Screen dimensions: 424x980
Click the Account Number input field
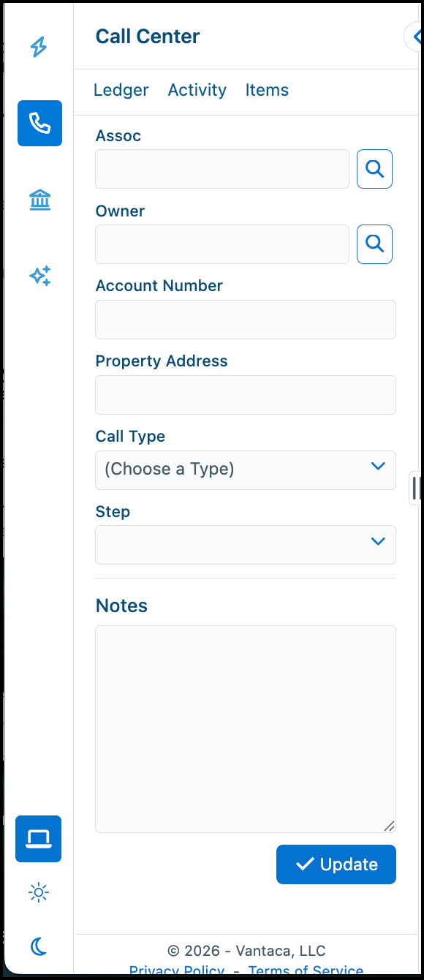(246, 320)
